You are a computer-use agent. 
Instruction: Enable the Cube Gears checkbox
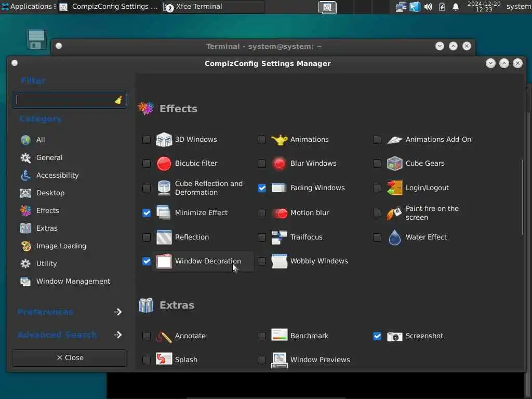click(x=377, y=164)
